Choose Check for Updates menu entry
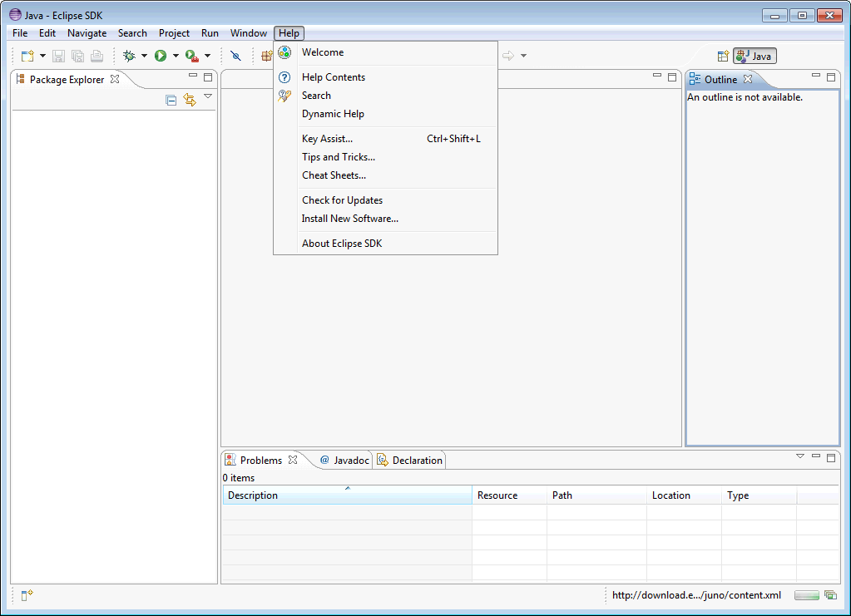The width and height of the screenshot is (851, 616). pyautogui.click(x=342, y=200)
